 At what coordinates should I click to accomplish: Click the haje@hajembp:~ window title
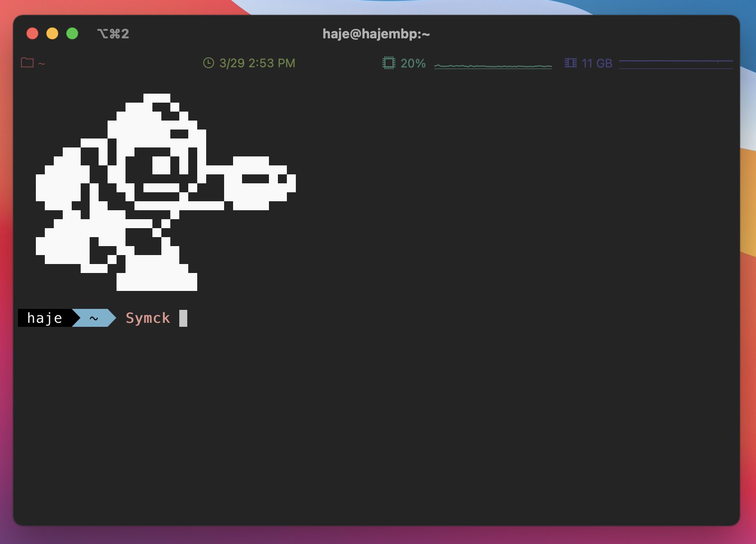(377, 34)
